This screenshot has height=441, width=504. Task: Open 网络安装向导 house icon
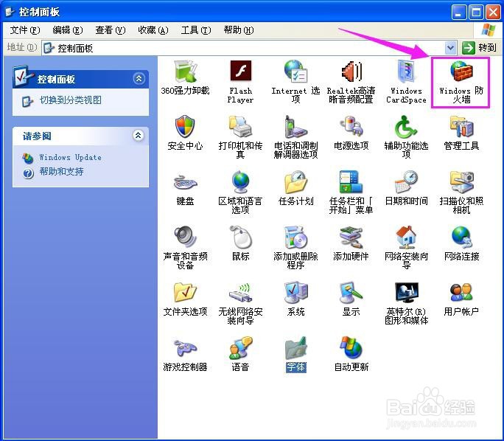click(406, 237)
